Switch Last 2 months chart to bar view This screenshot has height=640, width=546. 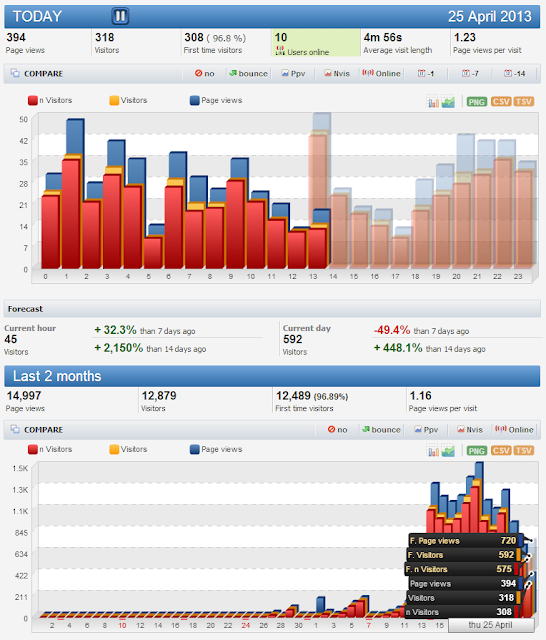pyautogui.click(x=433, y=450)
